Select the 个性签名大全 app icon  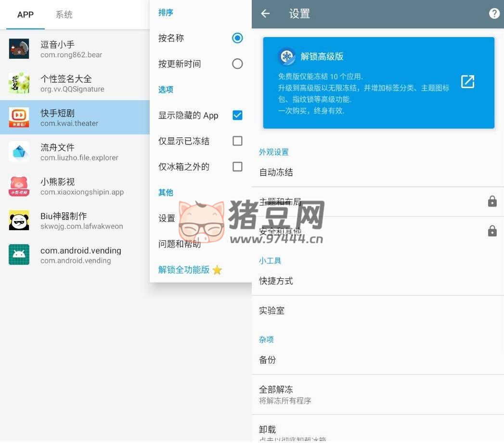(19, 83)
